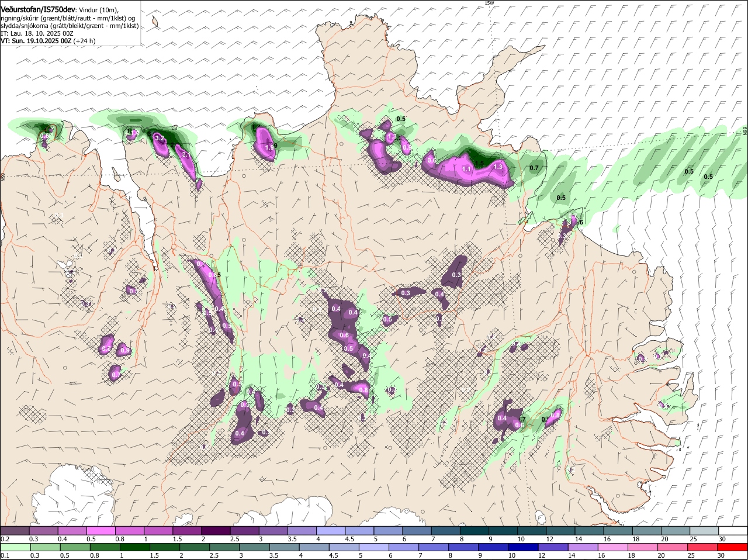
Task: Pick the upper legend swatch between 3.5 and 4
Action: pyautogui.click(x=302, y=530)
